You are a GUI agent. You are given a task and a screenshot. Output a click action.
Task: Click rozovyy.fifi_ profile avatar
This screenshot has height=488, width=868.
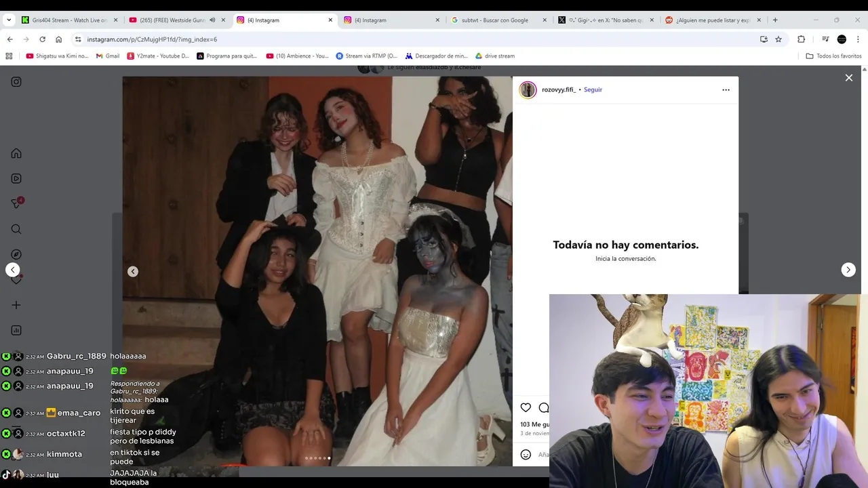(x=528, y=89)
